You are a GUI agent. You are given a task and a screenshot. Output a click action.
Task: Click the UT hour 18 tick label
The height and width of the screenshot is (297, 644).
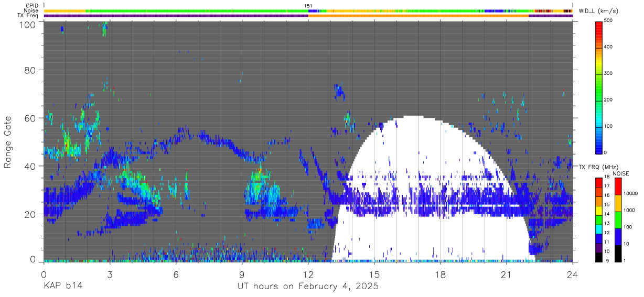[441, 274]
